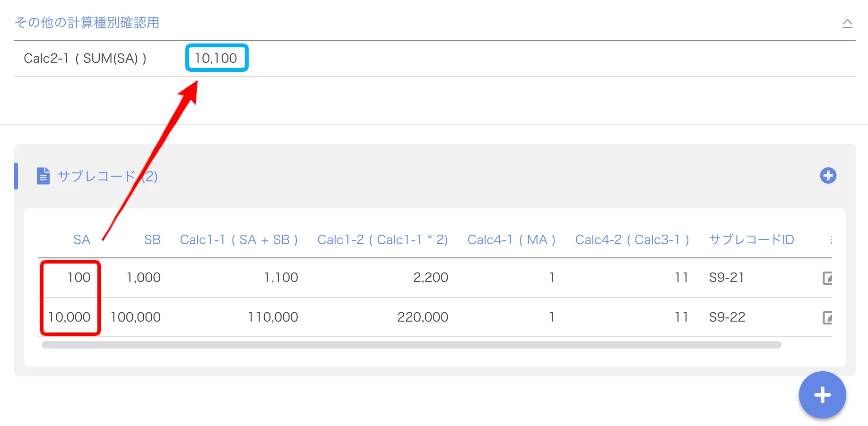Select the S9-21 subrecord ID cell
Image resolution: width=868 pixels, height=426 pixels.
point(727,278)
